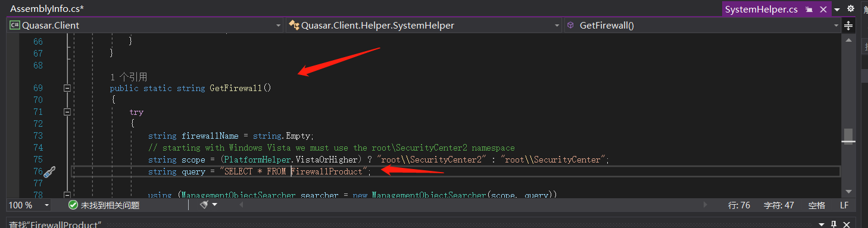Collapse the try block at line 71
This screenshot has height=228, width=868.
[x=67, y=112]
